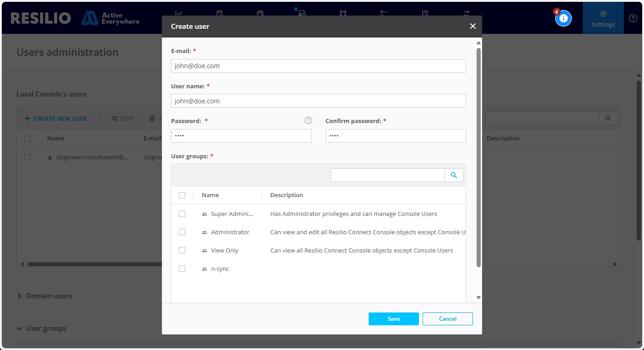
Task: Click the E-mail input field
Action: pos(318,66)
